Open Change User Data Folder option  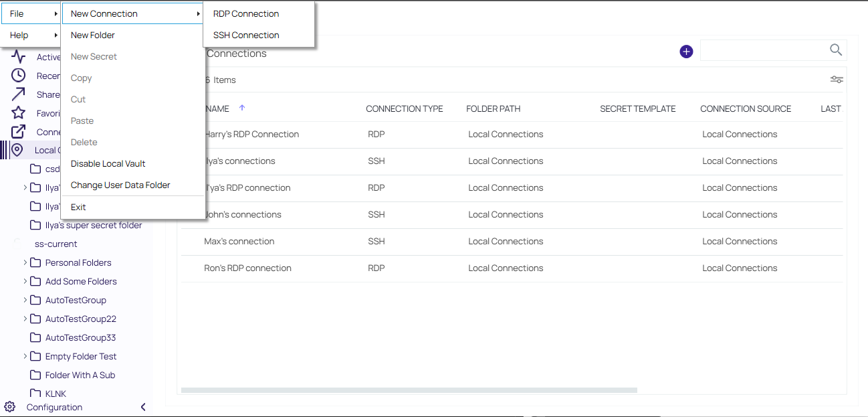(x=120, y=185)
